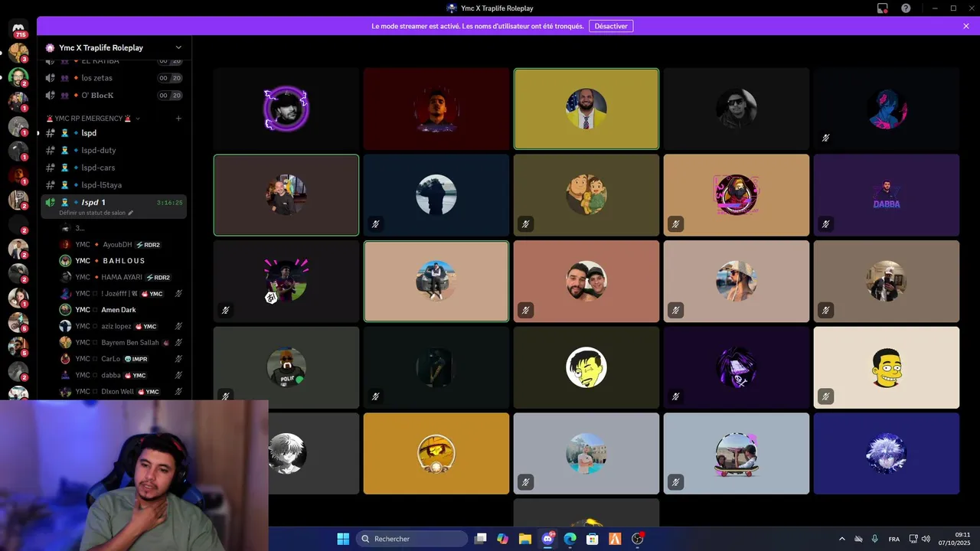Show hidden system tray icons chevron
This screenshot has height=551, width=980.
pos(842,539)
